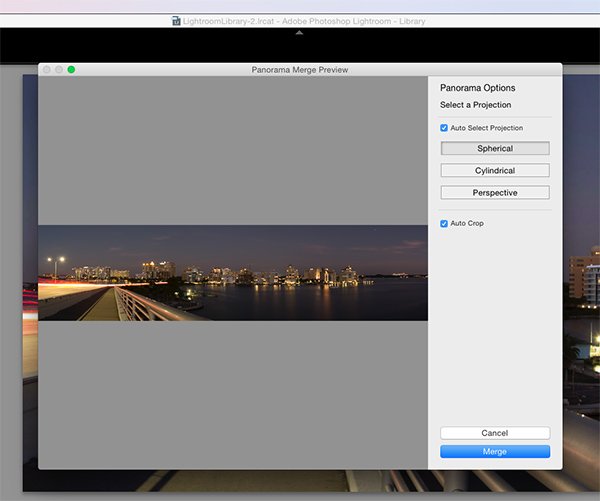The image size is (600, 501).
Task: Switch to Perspective projection
Action: (x=494, y=192)
